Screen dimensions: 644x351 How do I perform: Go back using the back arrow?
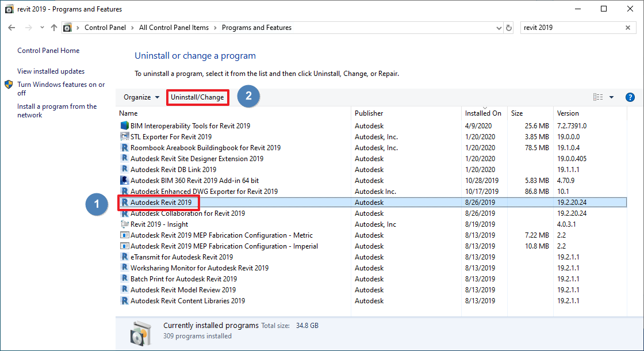11,27
